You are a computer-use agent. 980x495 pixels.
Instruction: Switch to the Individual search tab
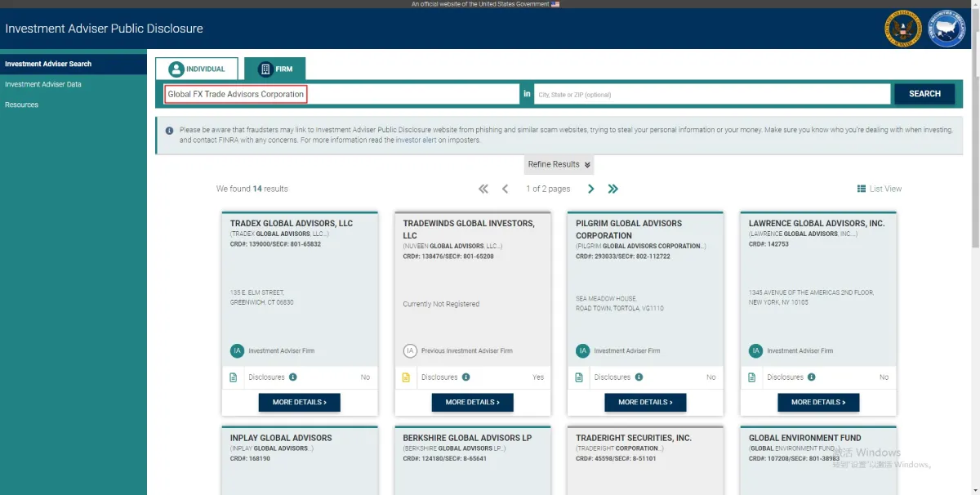pos(197,69)
